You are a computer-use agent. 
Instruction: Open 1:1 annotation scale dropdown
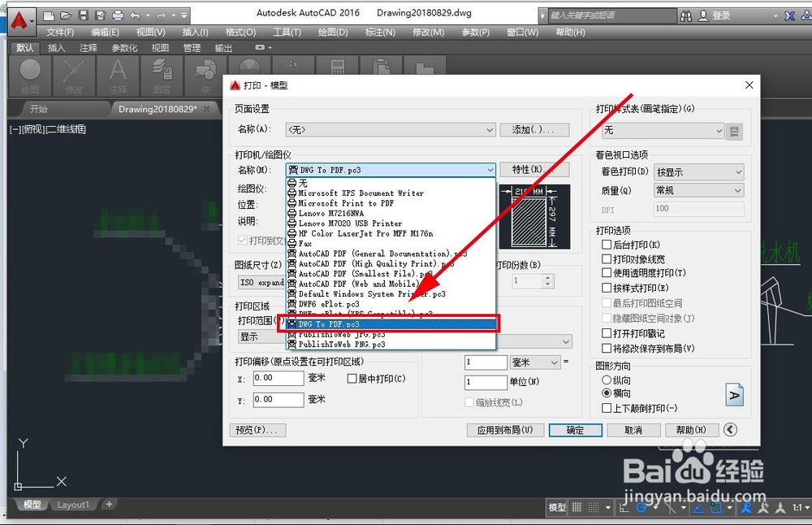click(801, 507)
